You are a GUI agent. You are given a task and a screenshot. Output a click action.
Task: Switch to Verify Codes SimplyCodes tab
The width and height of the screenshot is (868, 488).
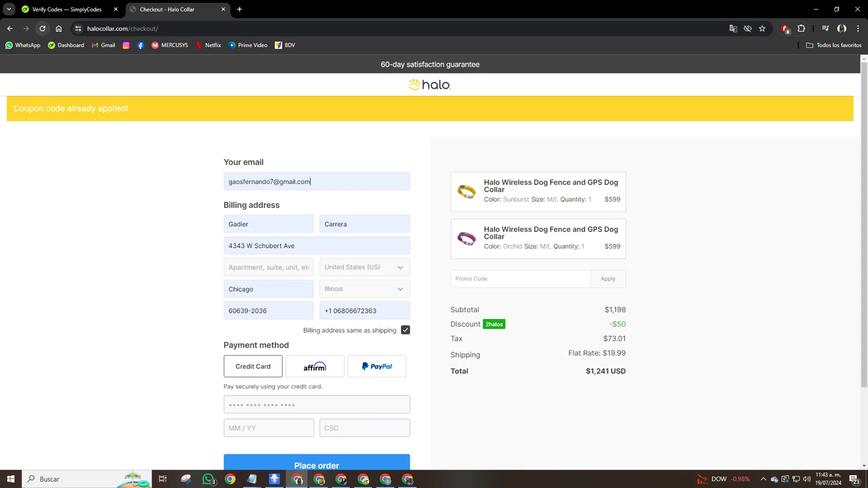(67, 9)
